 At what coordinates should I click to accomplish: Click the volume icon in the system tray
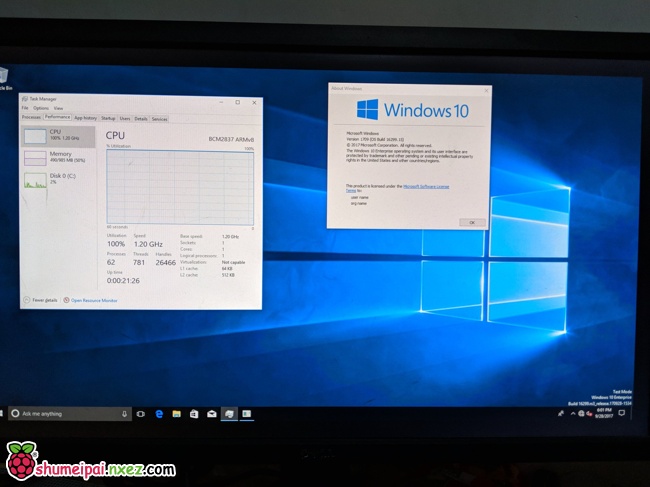pos(589,413)
